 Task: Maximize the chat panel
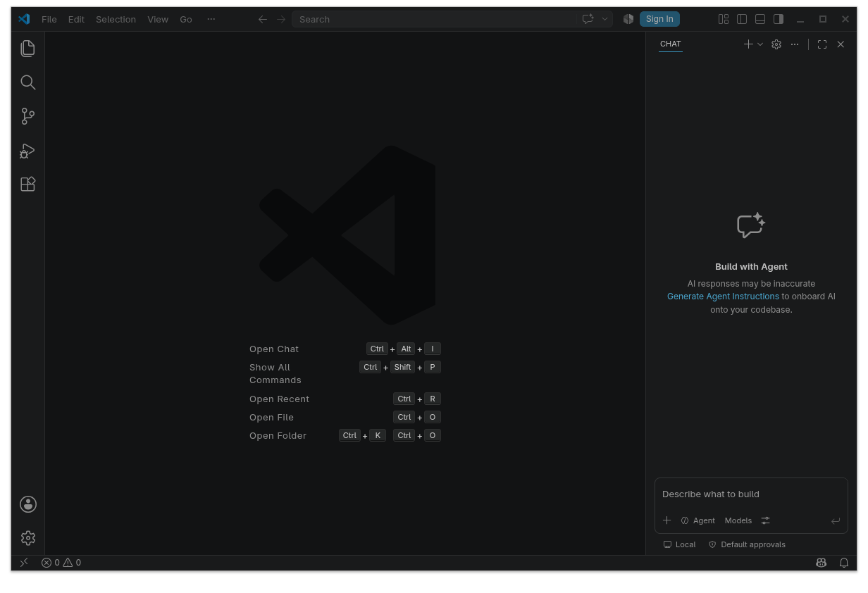822,44
